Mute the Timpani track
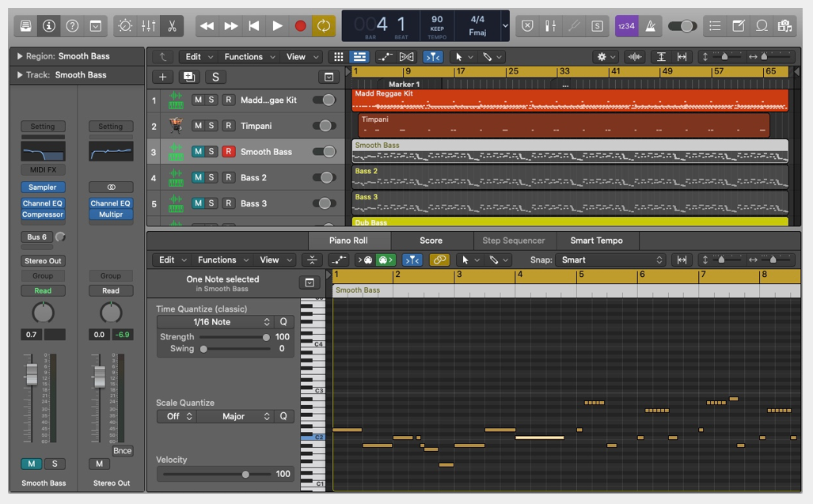Image resolution: width=813 pixels, height=504 pixels. coord(198,126)
